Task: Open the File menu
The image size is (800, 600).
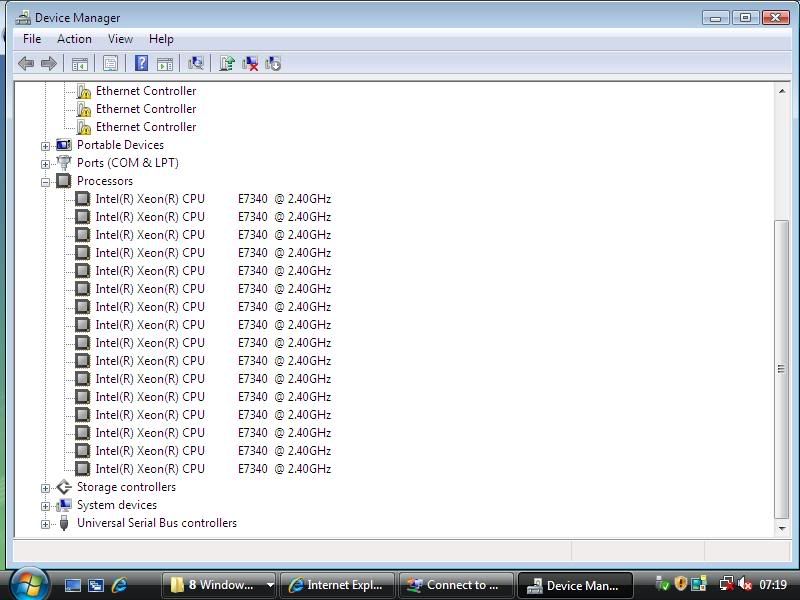Action: (x=32, y=39)
